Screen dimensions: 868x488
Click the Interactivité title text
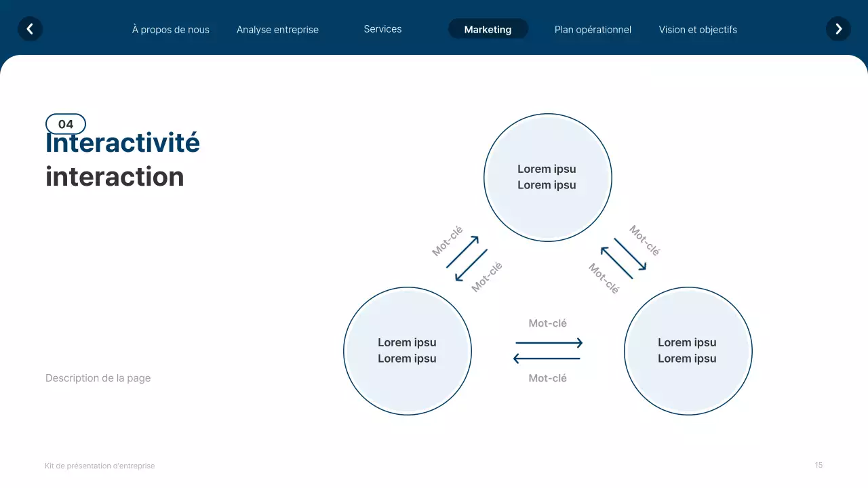click(122, 142)
